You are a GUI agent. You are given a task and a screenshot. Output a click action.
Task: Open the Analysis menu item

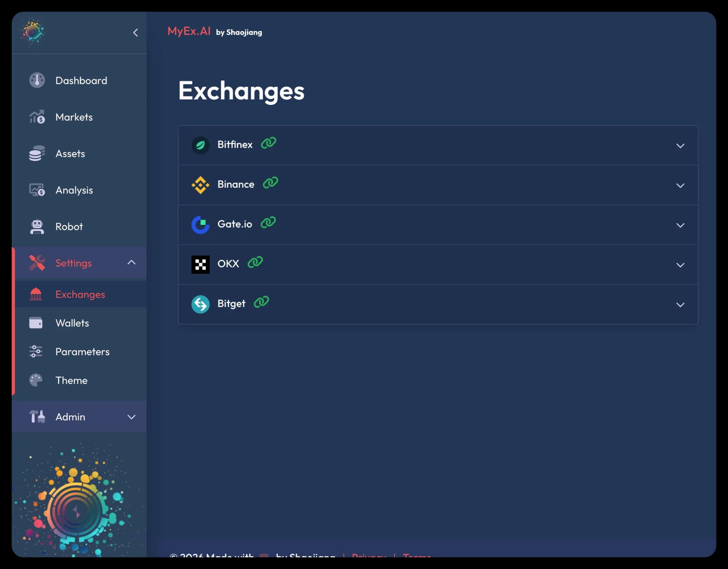pos(79,190)
